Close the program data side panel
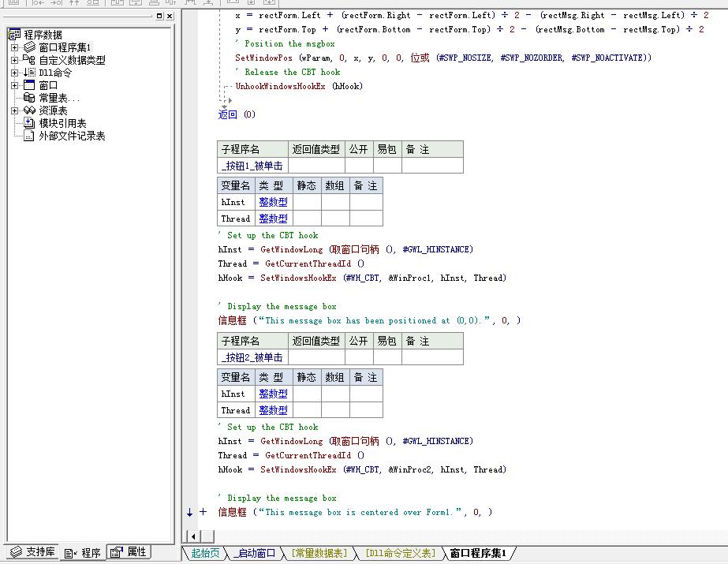The height and width of the screenshot is (564, 728). 170,16
